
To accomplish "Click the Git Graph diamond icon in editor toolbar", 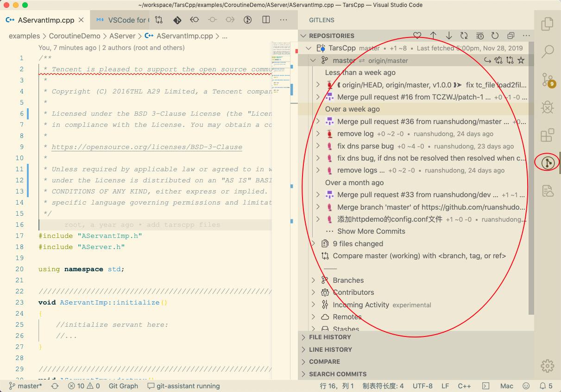I will [177, 20].
